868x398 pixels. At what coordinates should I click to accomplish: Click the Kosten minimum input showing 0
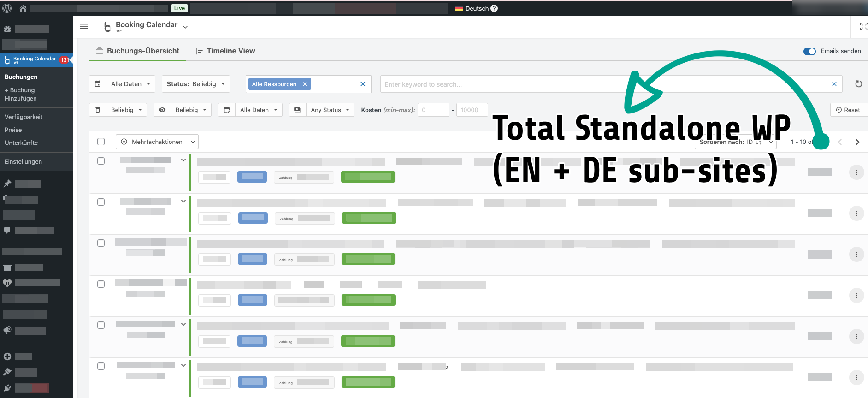(433, 110)
